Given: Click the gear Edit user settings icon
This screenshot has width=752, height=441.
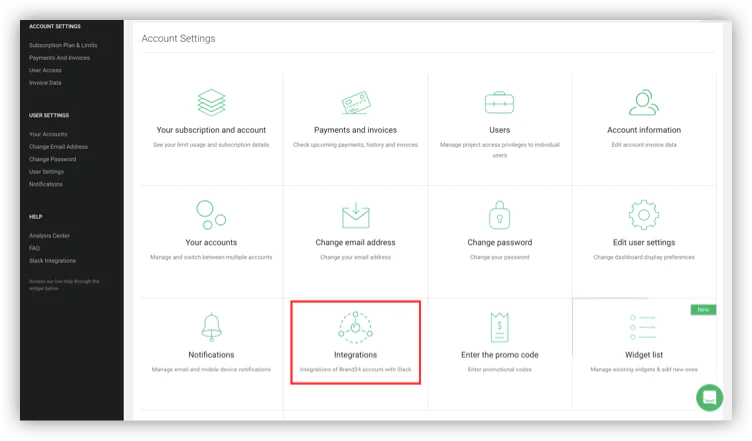Looking at the screenshot, I should click(643, 215).
